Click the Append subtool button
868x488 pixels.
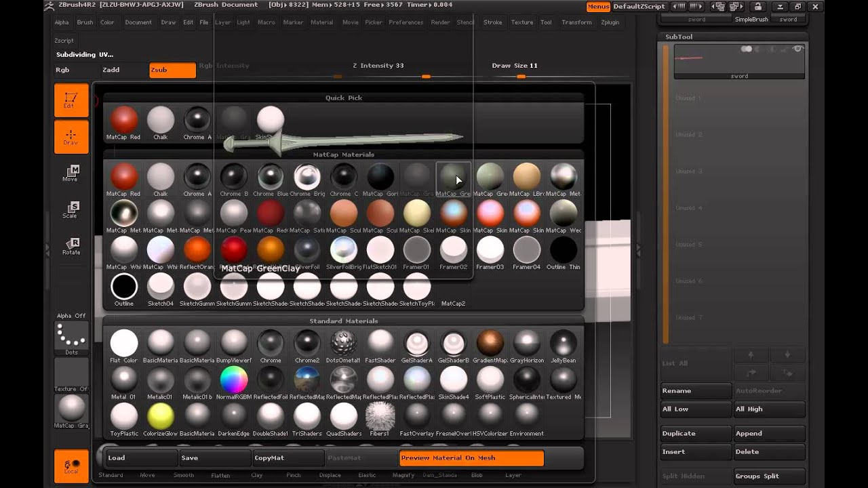coord(770,434)
